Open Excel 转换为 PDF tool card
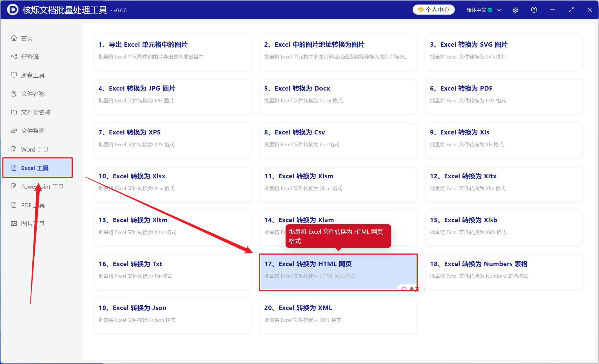The width and height of the screenshot is (599, 364). (504, 97)
